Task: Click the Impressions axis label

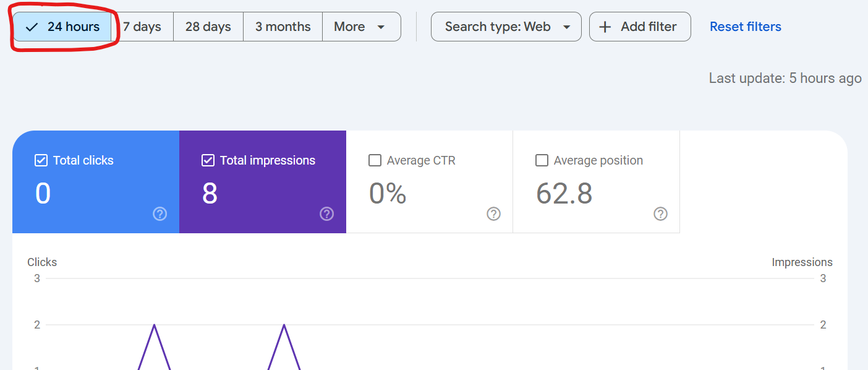Action: [x=802, y=262]
